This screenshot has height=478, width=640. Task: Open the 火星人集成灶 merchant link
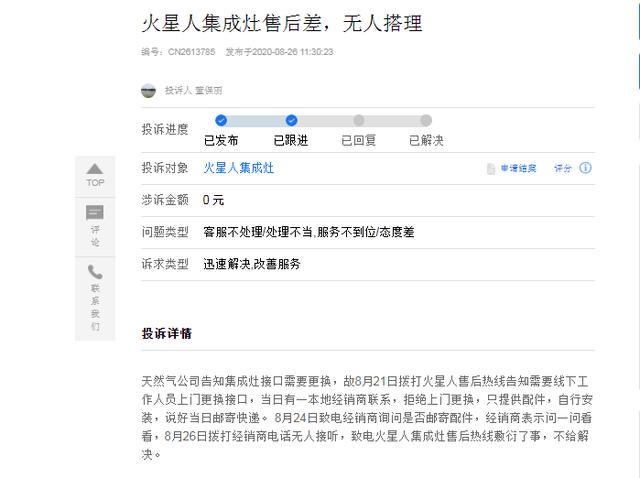coord(238,168)
